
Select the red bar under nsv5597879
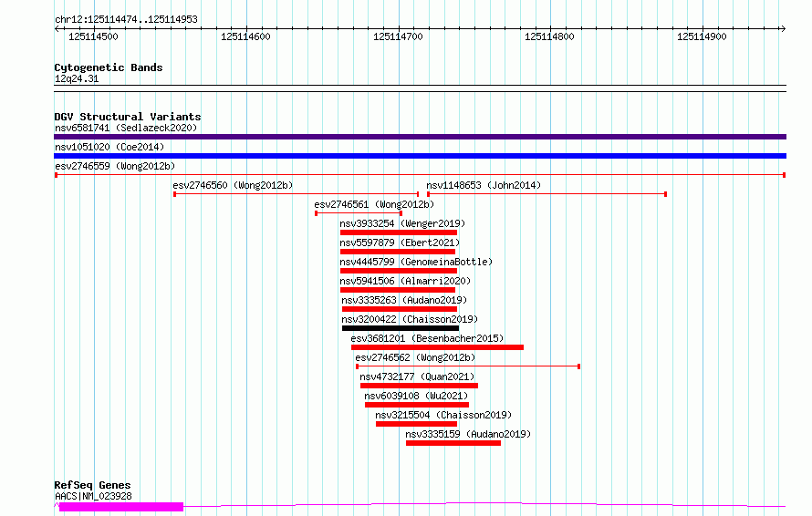pos(397,252)
